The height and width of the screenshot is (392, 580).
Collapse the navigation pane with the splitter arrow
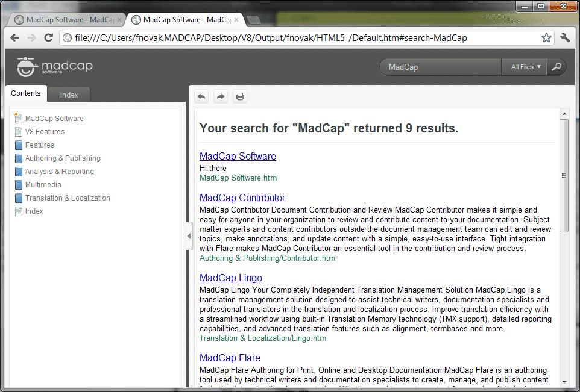[189, 236]
